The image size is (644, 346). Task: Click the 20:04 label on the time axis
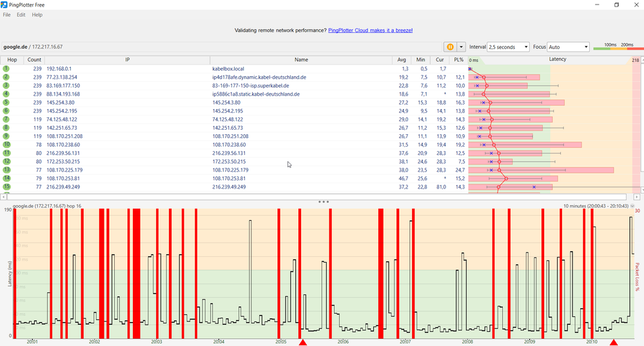[x=219, y=341]
